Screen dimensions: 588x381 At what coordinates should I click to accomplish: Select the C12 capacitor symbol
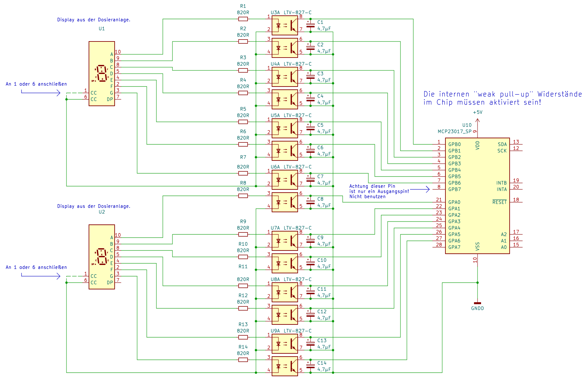(x=311, y=315)
